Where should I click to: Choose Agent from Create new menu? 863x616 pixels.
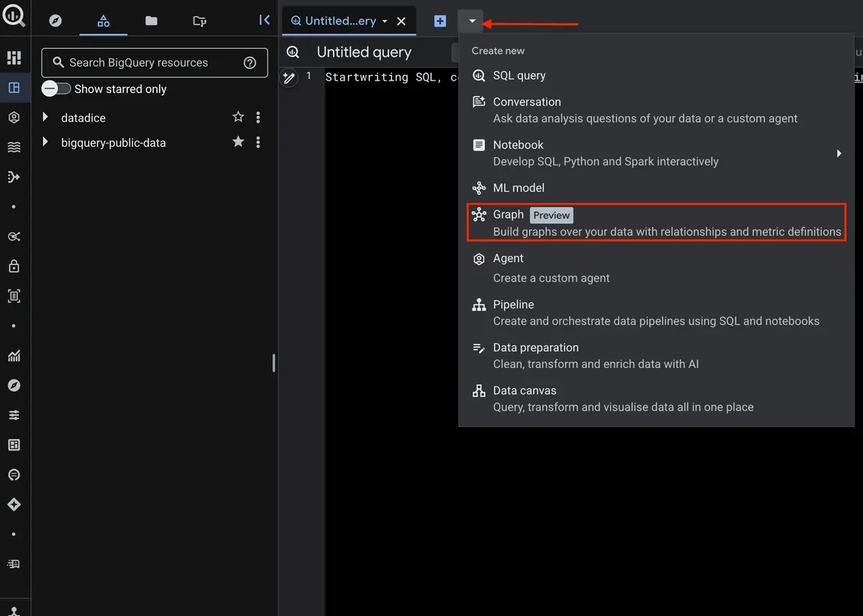656,268
